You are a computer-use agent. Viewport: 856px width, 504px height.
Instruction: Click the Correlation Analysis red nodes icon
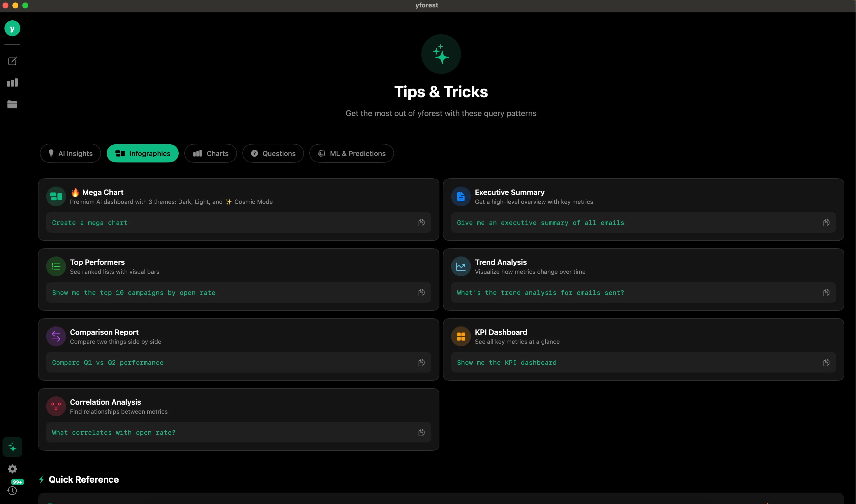(56, 407)
